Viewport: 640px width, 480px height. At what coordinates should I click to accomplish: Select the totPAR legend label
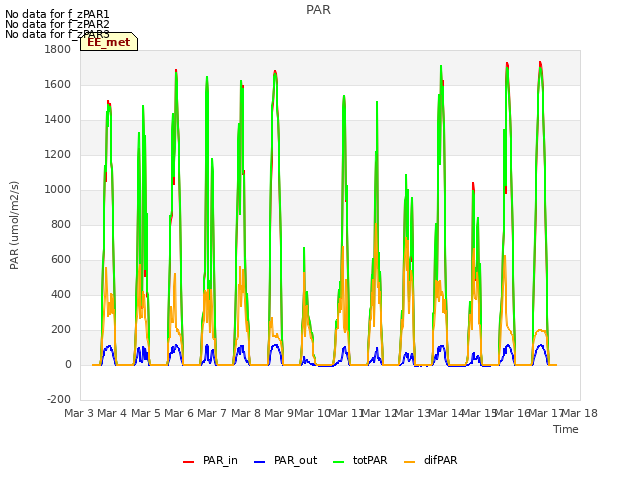point(370,460)
